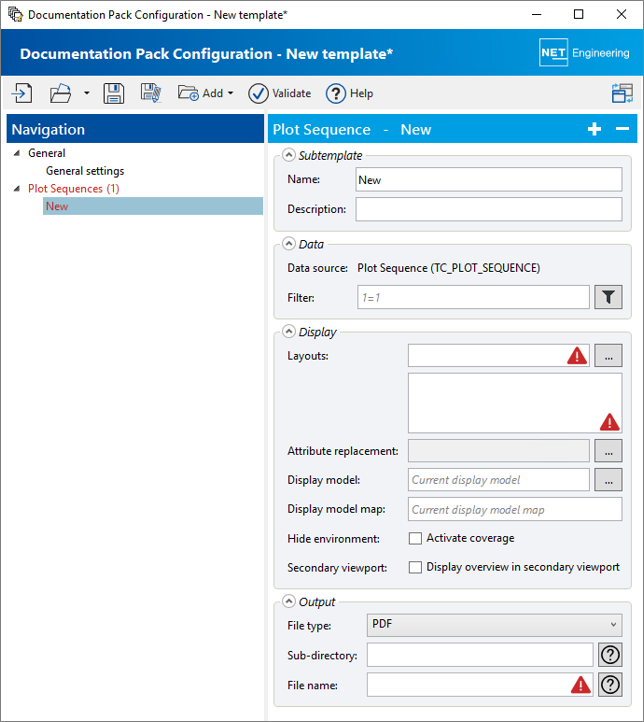This screenshot has width=644, height=722.
Task: Click the NET Engineering logo
Action: 584,52
